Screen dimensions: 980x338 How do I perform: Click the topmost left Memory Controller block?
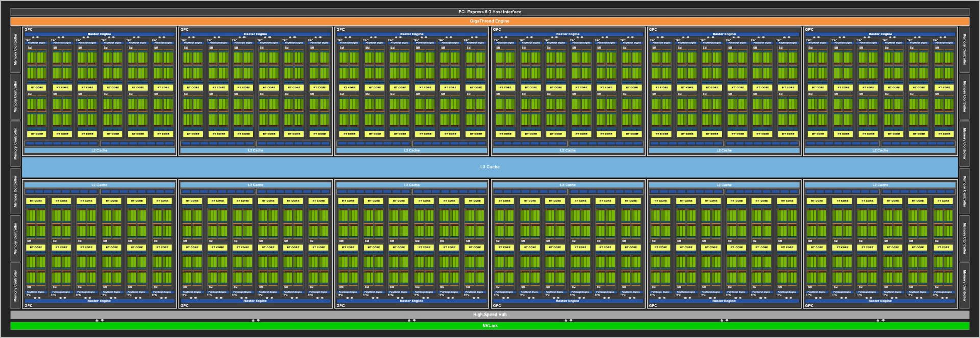(15, 50)
